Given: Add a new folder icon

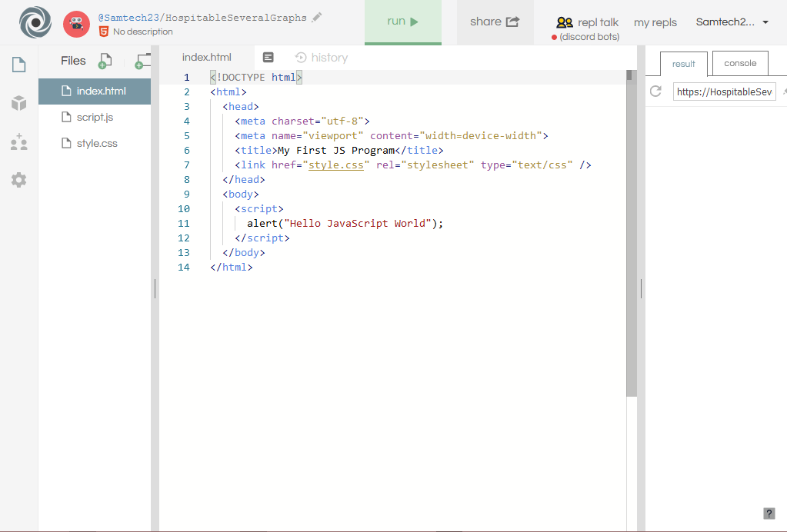Looking at the screenshot, I should pyautogui.click(x=142, y=62).
